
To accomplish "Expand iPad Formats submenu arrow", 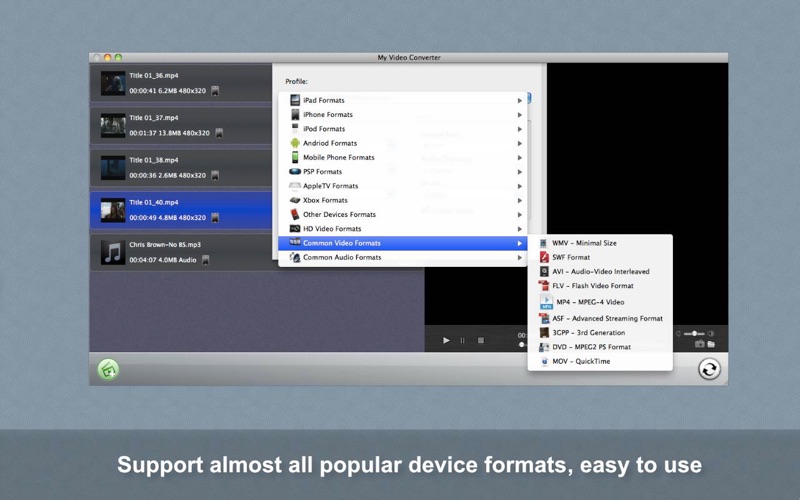I will pos(519,101).
